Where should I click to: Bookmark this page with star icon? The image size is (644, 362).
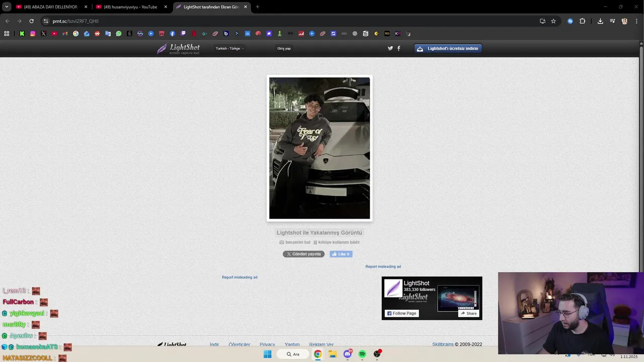coord(553,21)
